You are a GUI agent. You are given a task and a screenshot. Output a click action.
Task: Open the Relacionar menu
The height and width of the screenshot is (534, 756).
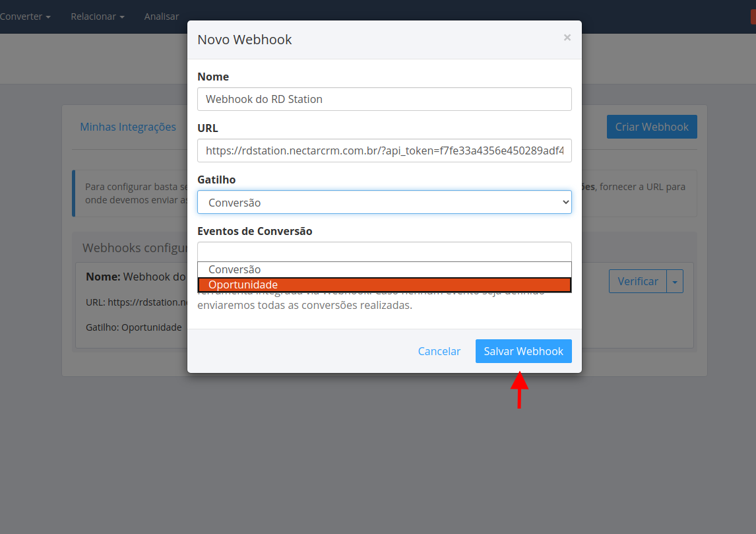[98, 17]
